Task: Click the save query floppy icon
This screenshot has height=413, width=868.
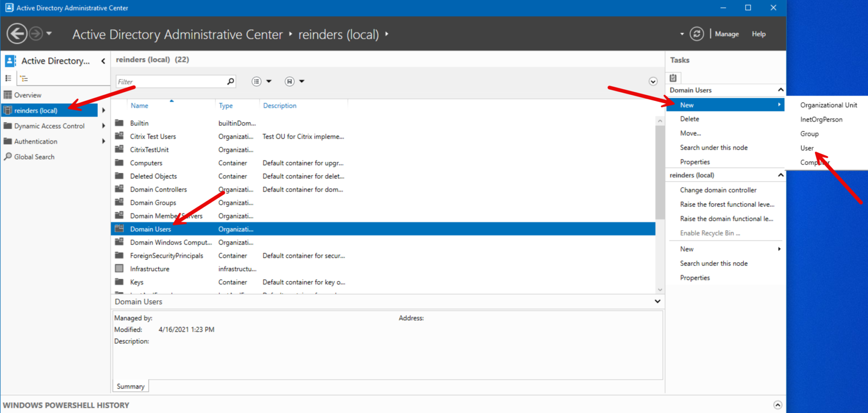Action: click(290, 81)
